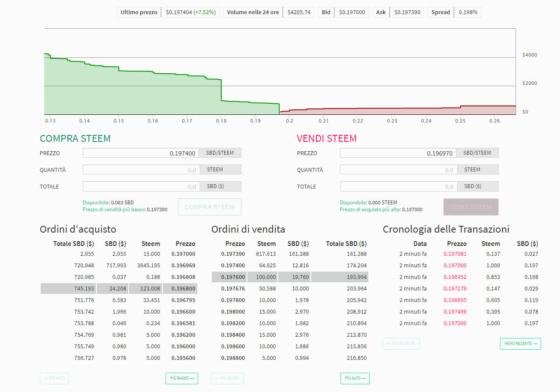Show higher sell orders with PIÙ ALTO
Image resolution: width=560 pixels, height=392 pixels.
355,378
